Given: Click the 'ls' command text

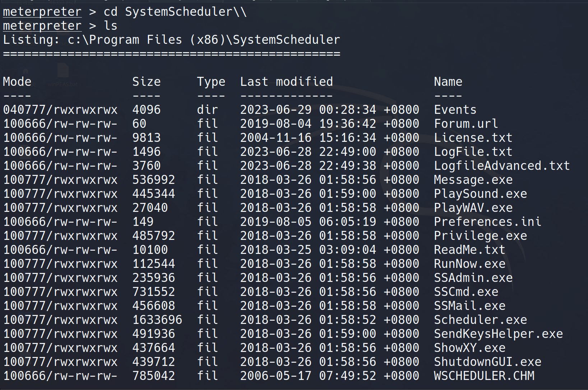Looking at the screenshot, I should tap(110, 26).
